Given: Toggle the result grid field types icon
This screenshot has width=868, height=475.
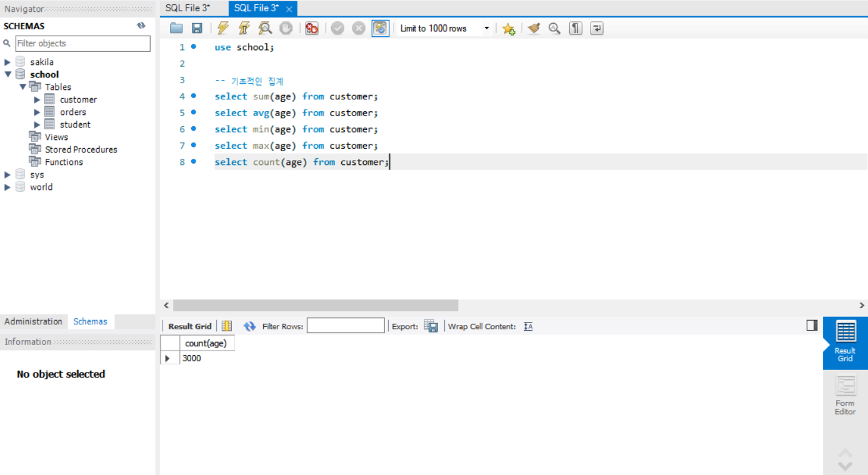Looking at the screenshot, I should click(x=227, y=326).
